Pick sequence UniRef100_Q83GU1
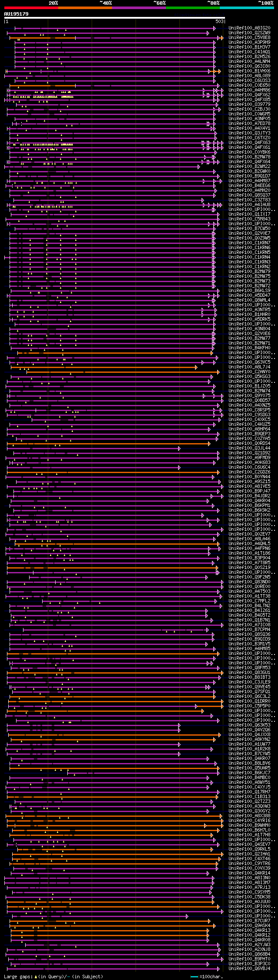Image resolution: width=278 pixels, height=980 pixels. point(249,672)
